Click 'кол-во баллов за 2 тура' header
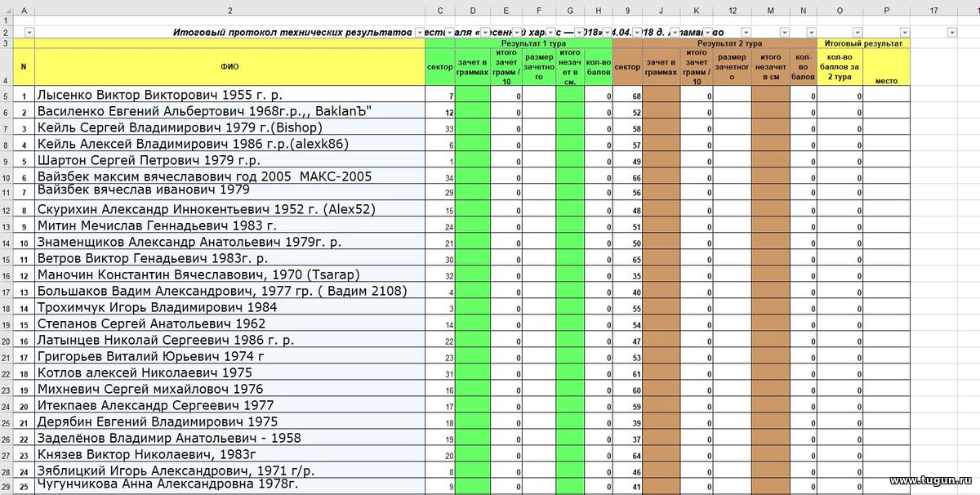This screenshot has width=980, height=495. [x=840, y=67]
